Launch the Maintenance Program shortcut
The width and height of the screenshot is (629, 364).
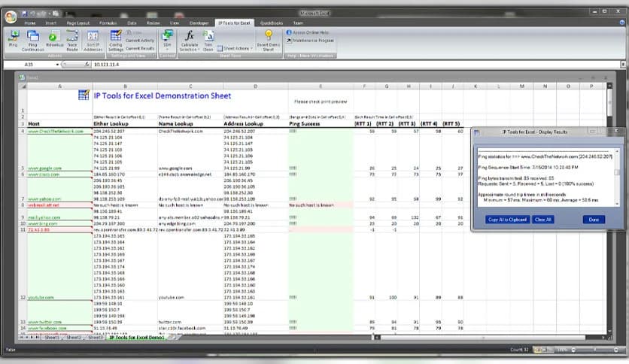(310, 41)
